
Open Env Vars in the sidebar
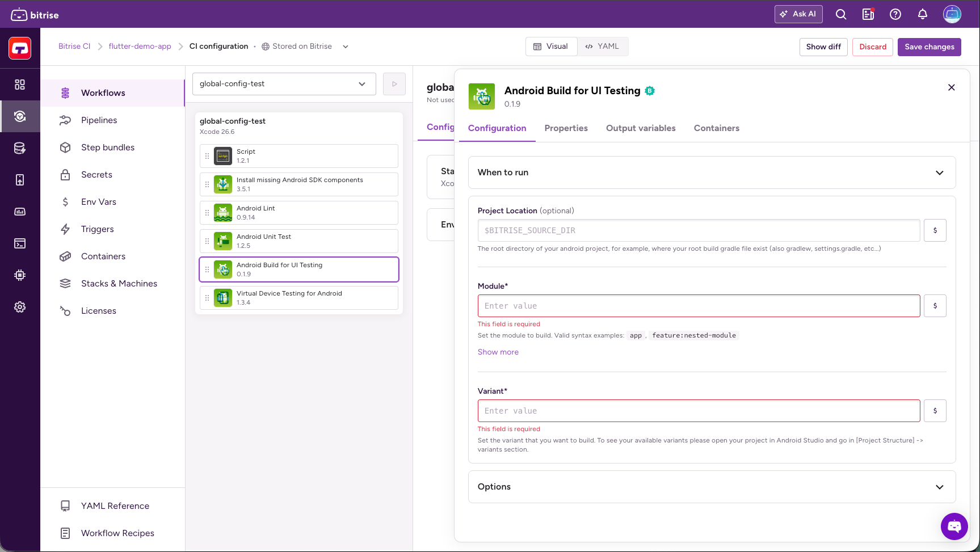pyautogui.click(x=113, y=202)
